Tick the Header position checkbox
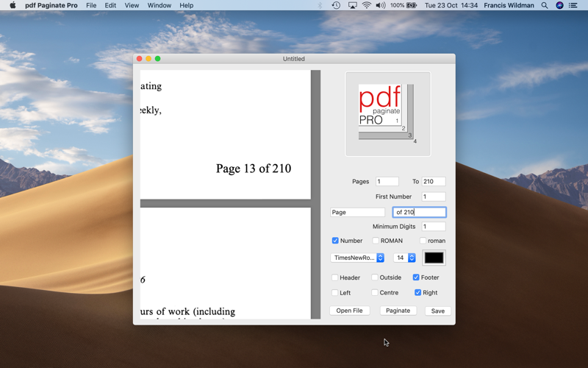The width and height of the screenshot is (588, 368). [335, 277]
